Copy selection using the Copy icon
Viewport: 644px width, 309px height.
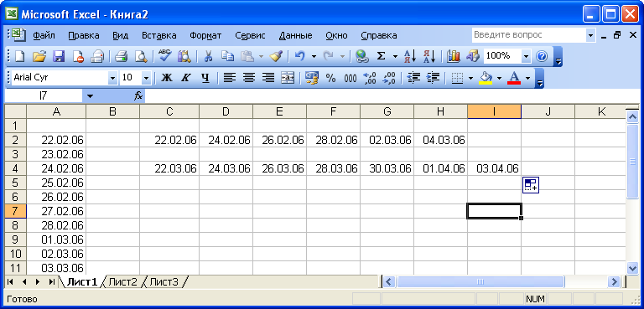click(227, 56)
